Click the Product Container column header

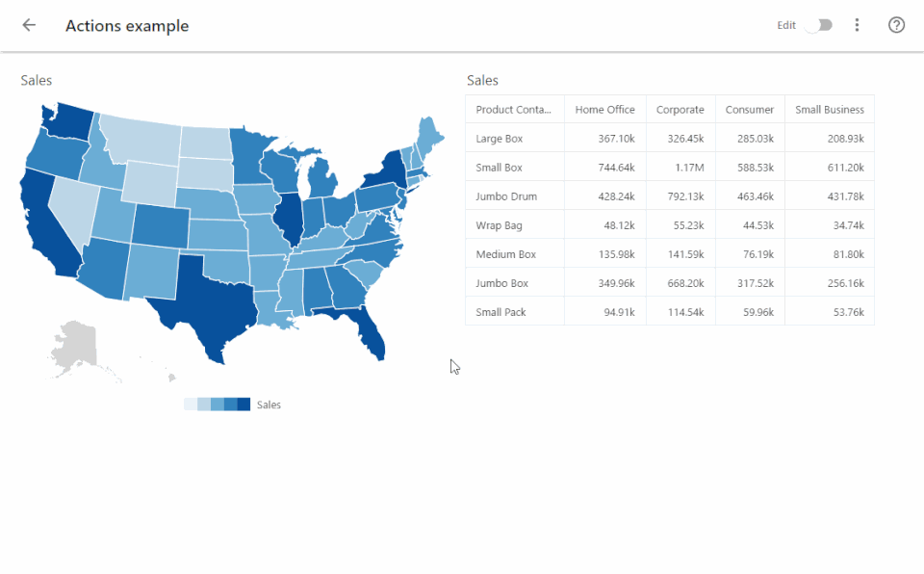[x=513, y=110]
